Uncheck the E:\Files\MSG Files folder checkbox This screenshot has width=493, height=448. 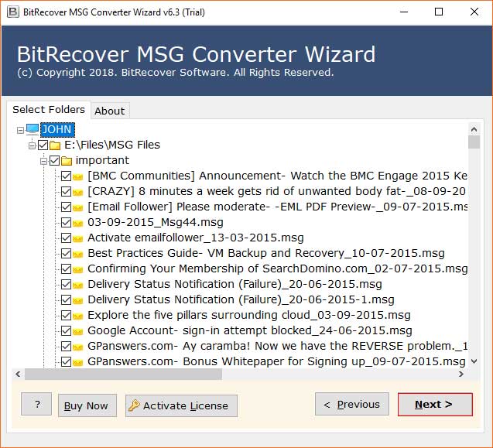point(43,145)
